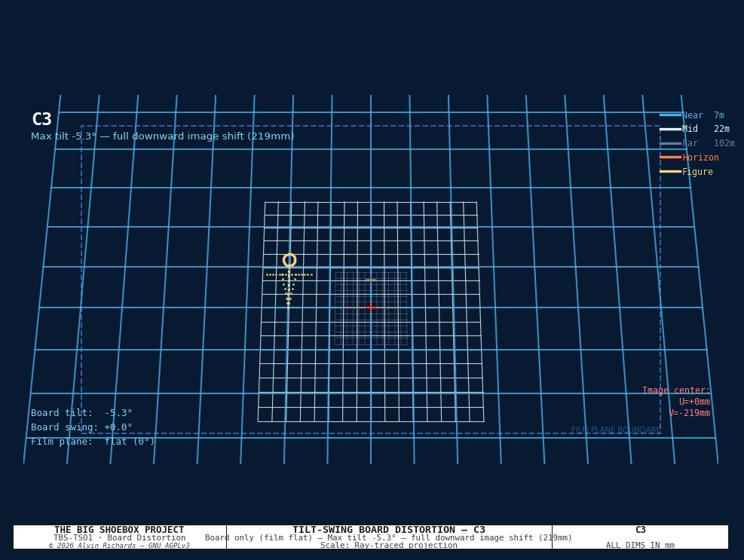Click the Film plane flat readout
Image resolution: width=744 pixels, height=560 pixels.
93,442
